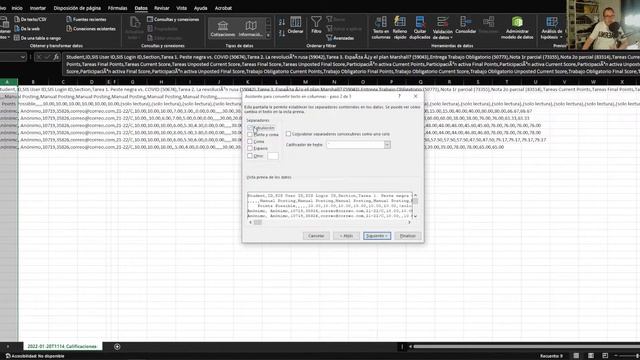Toggle Considerar separadores consecutivos como uno solo
This screenshot has width=640, height=360.
[288, 134]
